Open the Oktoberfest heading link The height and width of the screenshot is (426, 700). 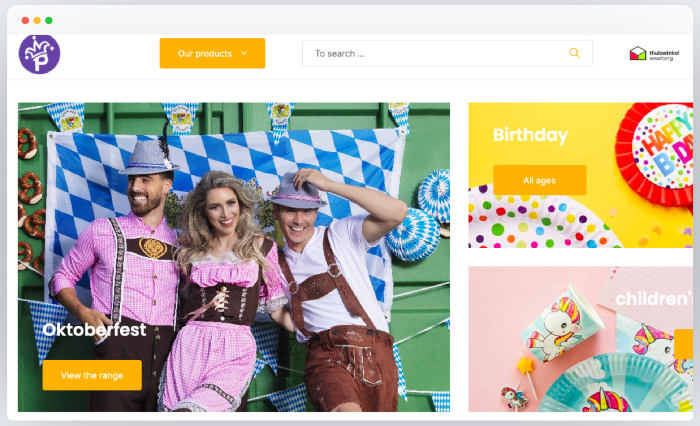coord(94,330)
